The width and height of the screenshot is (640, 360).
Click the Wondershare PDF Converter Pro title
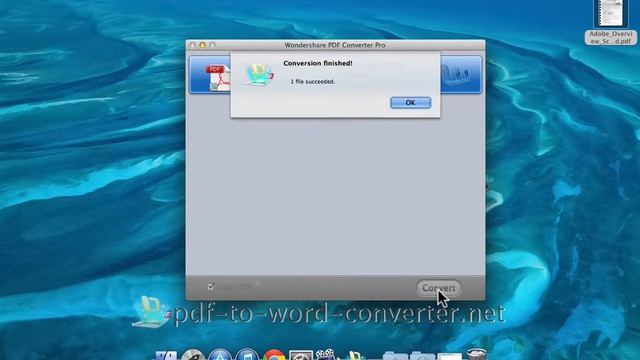[335, 45]
